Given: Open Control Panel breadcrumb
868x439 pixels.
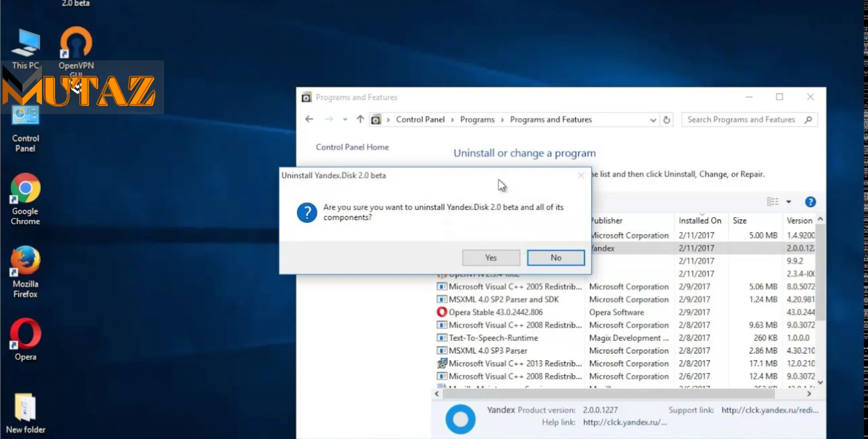Looking at the screenshot, I should 420,120.
